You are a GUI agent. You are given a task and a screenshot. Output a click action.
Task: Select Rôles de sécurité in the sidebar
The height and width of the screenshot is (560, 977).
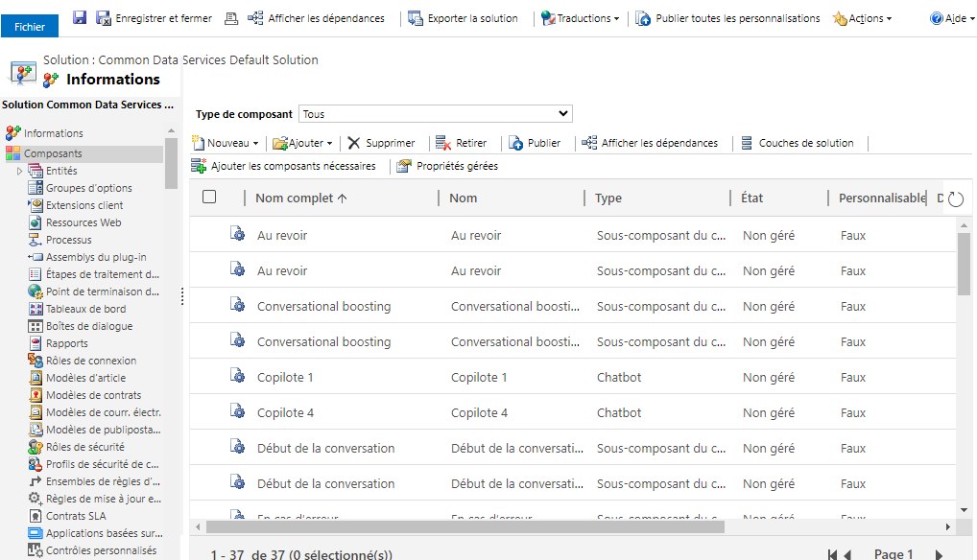84,447
